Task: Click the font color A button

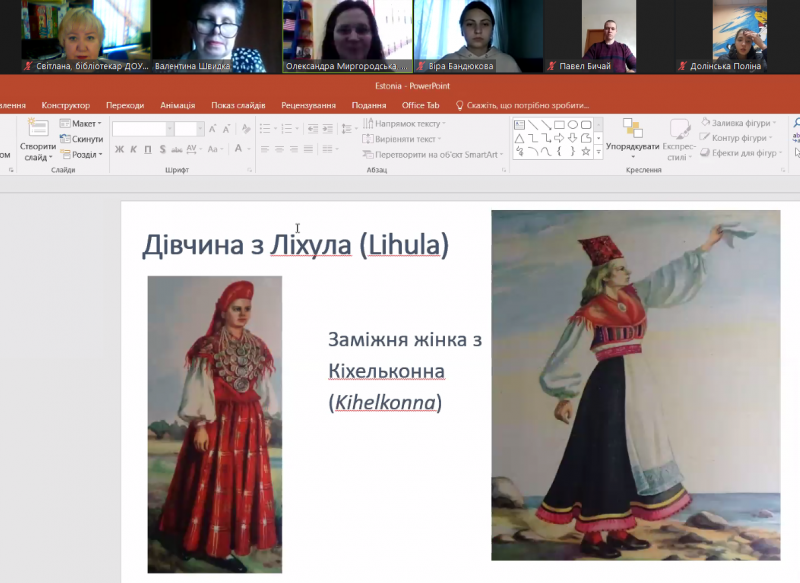Action: [238, 148]
